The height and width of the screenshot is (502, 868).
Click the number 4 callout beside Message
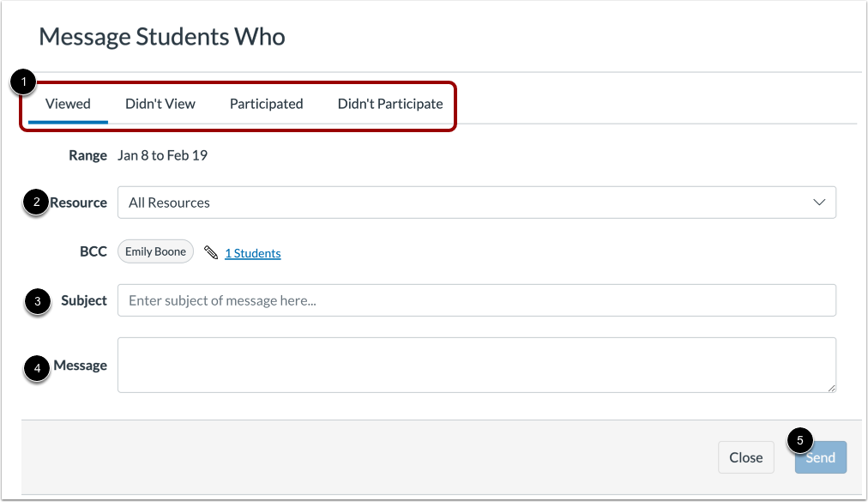tap(36, 369)
